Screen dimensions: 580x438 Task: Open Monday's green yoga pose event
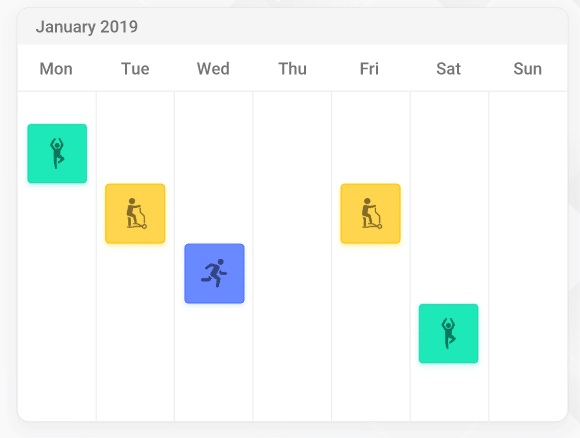pos(57,154)
